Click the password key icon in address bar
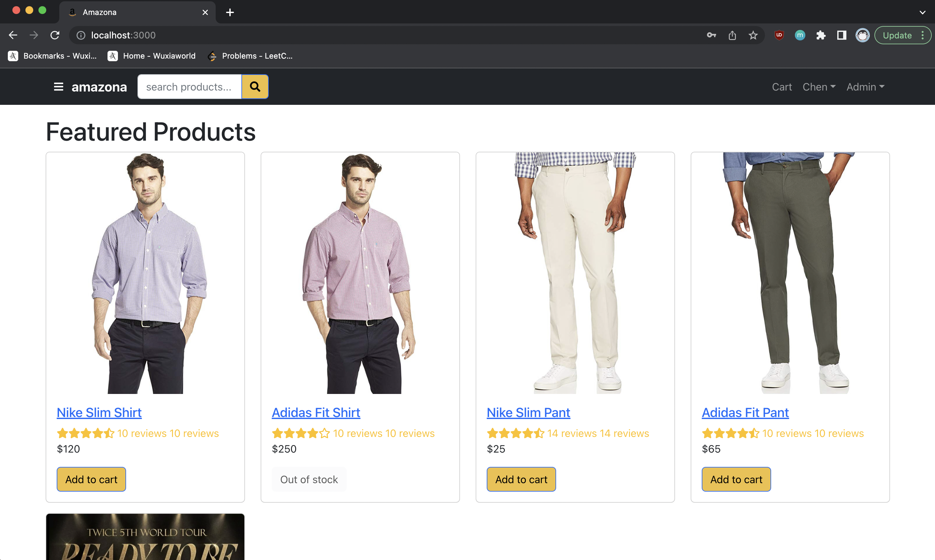935x560 pixels. click(711, 35)
